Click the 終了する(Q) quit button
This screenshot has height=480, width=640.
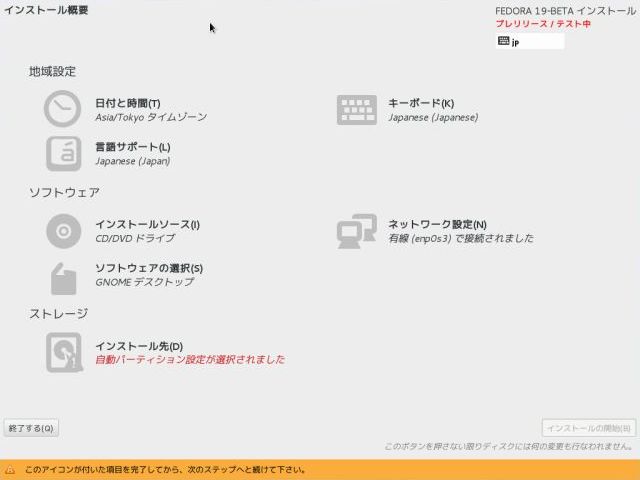(x=31, y=428)
